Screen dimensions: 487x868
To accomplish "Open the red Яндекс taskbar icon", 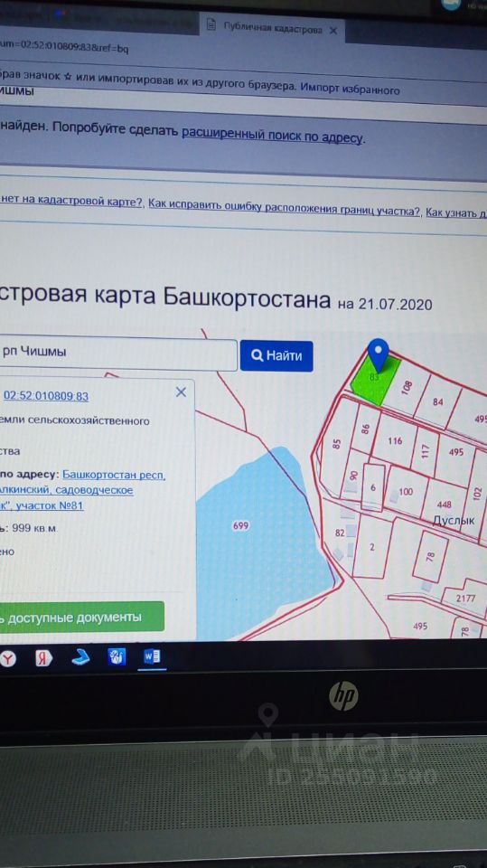I will (x=43, y=657).
